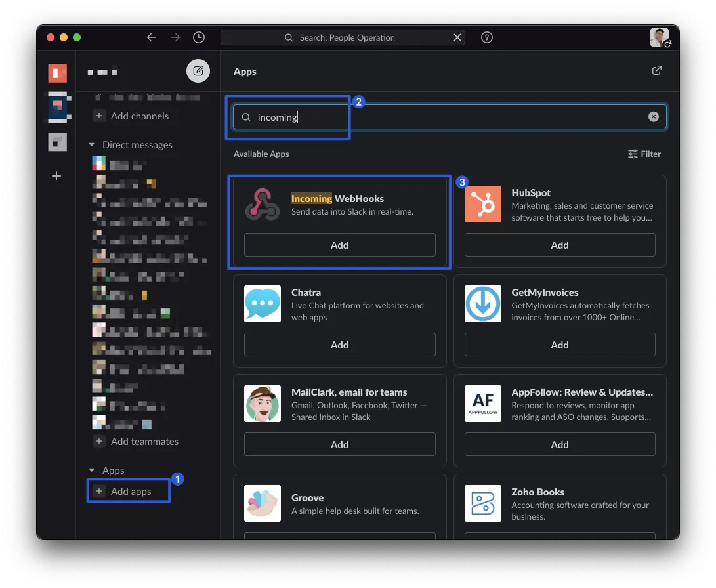Open the user profile avatar
Image resolution: width=716 pixels, height=588 pixels.
pos(660,37)
